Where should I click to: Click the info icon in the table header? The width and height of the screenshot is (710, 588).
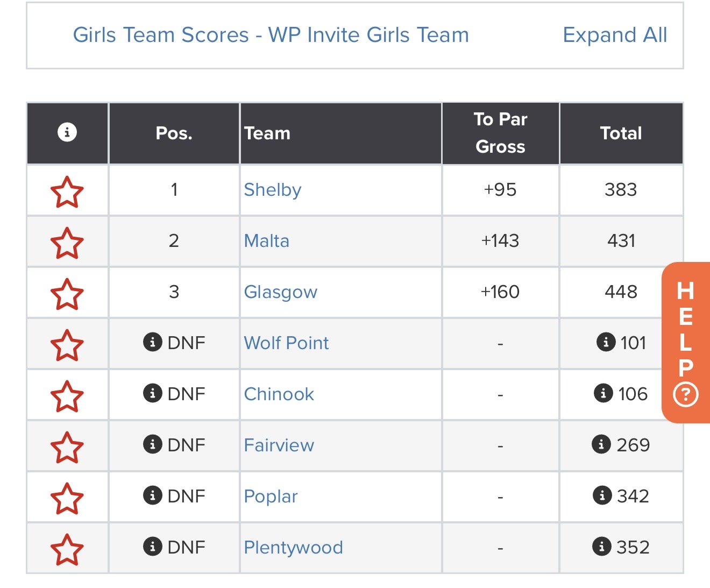[67, 132]
